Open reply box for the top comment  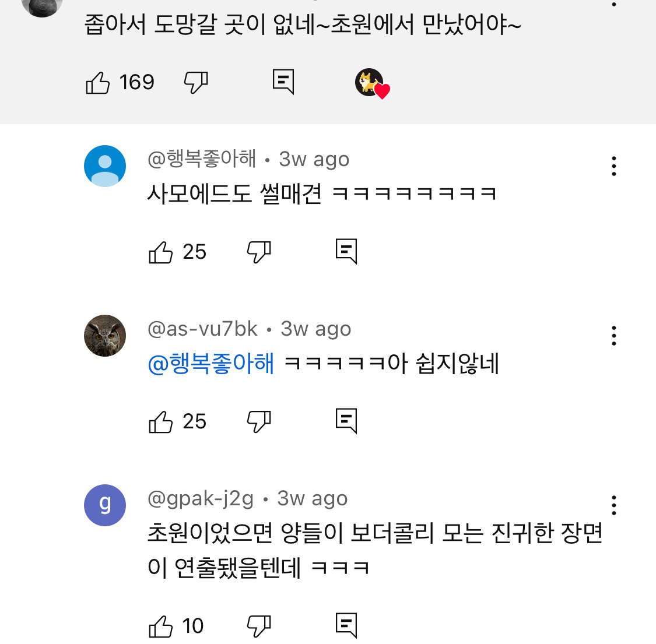tap(283, 82)
